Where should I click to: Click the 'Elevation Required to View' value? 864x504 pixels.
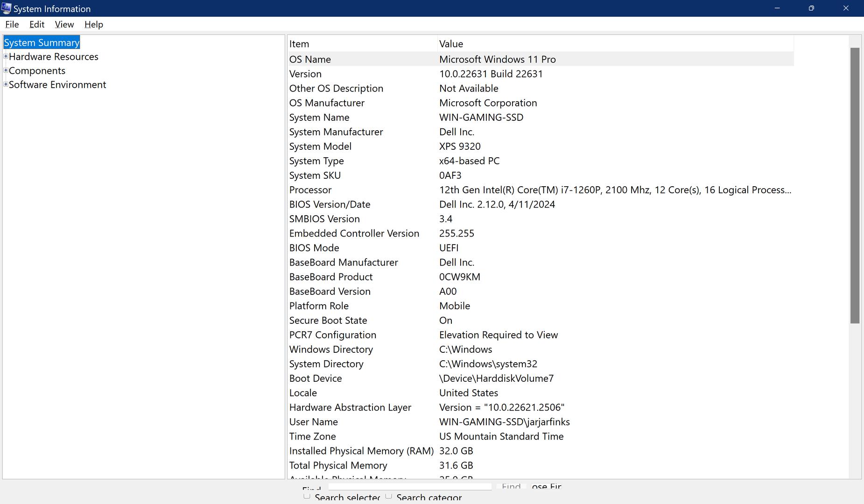499,334
